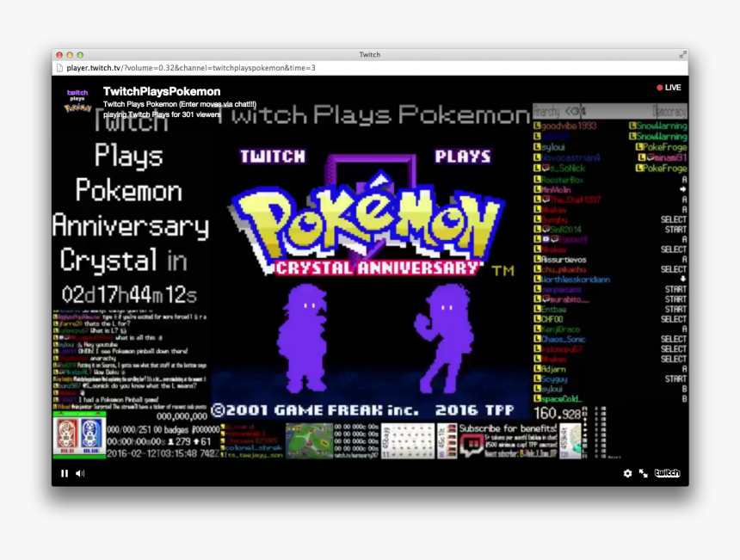Viewport: 740px width, 560px height.
Task: Pause the live stream playback
Action: [x=65, y=473]
